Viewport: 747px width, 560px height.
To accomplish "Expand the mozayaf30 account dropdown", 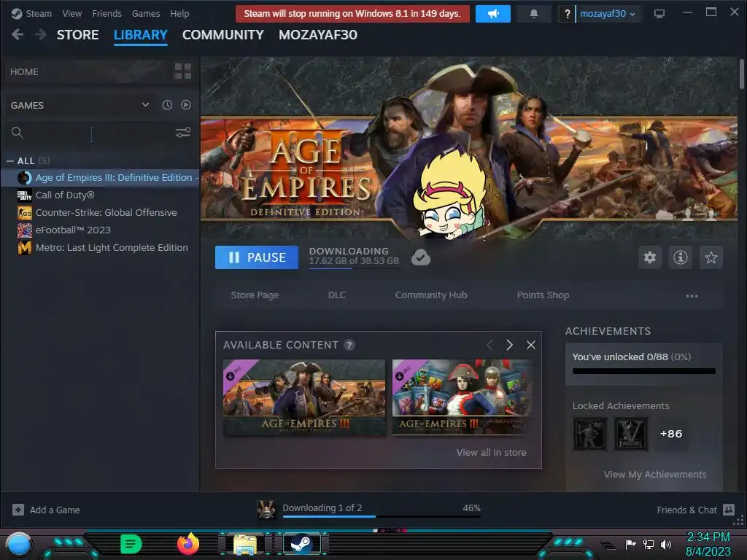I will pyautogui.click(x=608, y=14).
